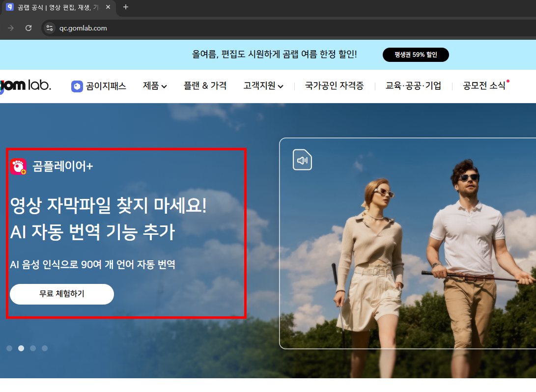The image size is (536, 392).
Task: Click the 교육·공공·기업 menu item
Action: click(413, 85)
